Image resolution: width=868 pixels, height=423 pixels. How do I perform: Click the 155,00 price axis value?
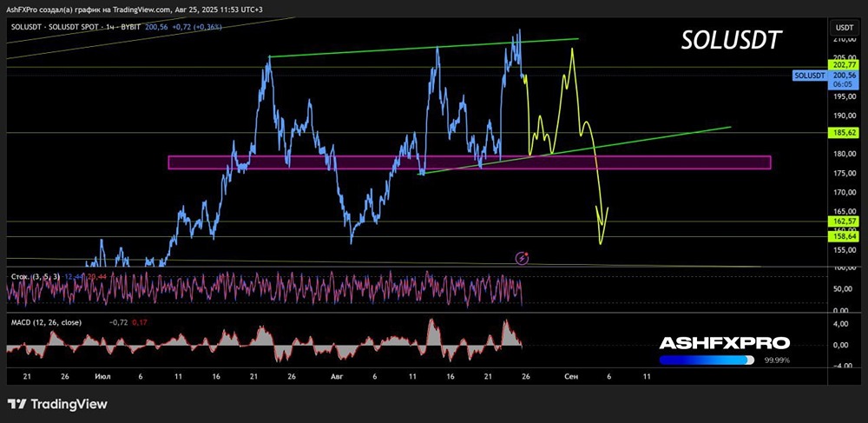click(843, 250)
